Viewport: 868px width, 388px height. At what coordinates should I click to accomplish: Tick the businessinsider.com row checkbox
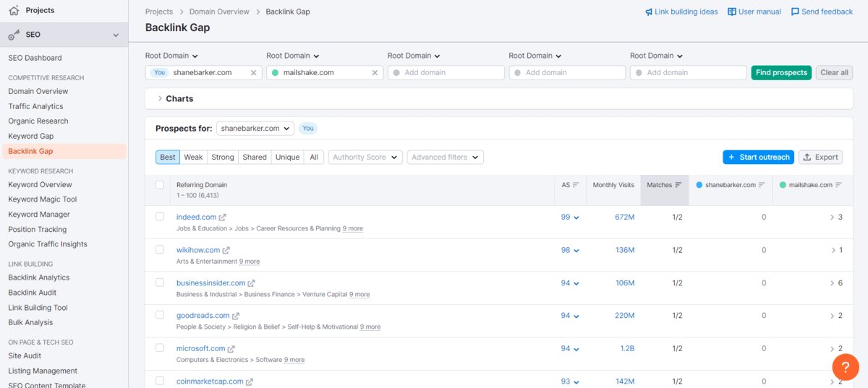pyautogui.click(x=160, y=282)
